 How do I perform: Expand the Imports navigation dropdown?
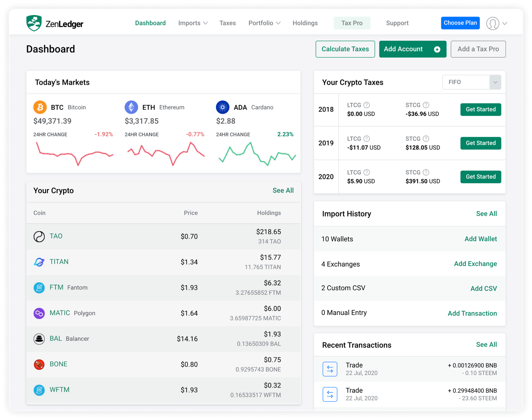tap(193, 23)
